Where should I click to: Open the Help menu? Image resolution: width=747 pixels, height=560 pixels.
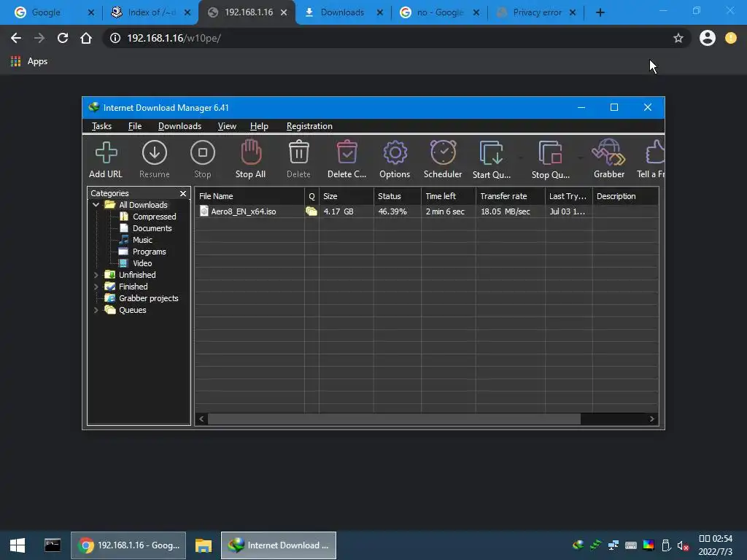point(259,126)
